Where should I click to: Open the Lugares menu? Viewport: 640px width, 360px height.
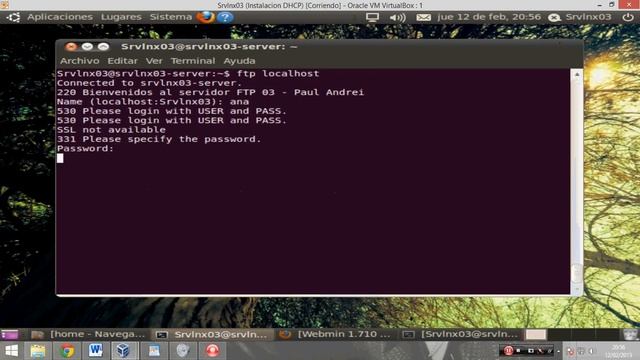121,17
